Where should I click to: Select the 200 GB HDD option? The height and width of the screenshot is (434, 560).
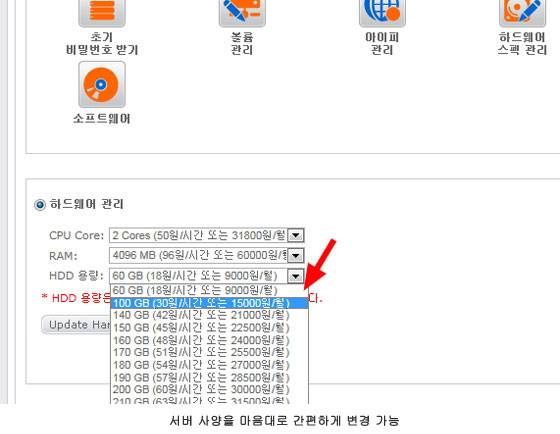pos(209,389)
